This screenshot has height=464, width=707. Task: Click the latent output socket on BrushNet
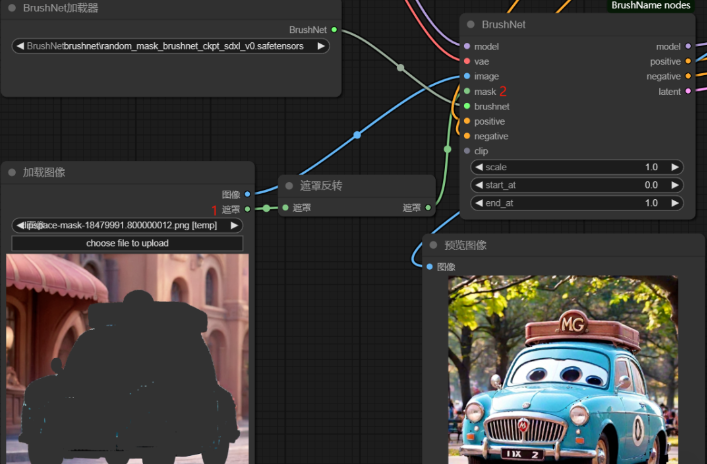pyautogui.click(x=688, y=91)
